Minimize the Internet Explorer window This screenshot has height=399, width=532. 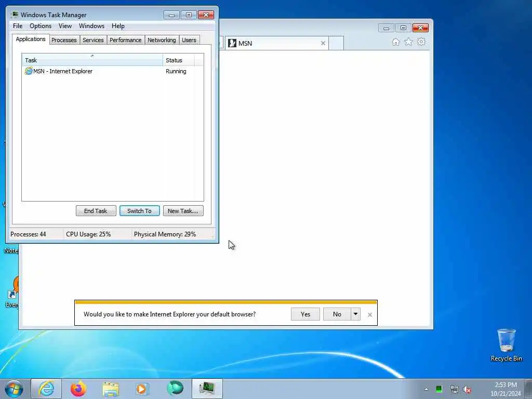[x=386, y=28]
